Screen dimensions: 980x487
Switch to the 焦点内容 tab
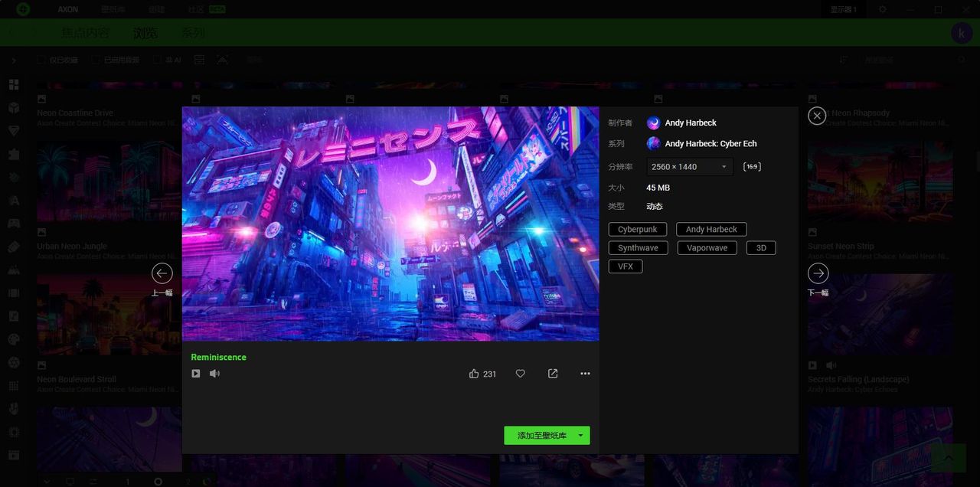pos(85,33)
